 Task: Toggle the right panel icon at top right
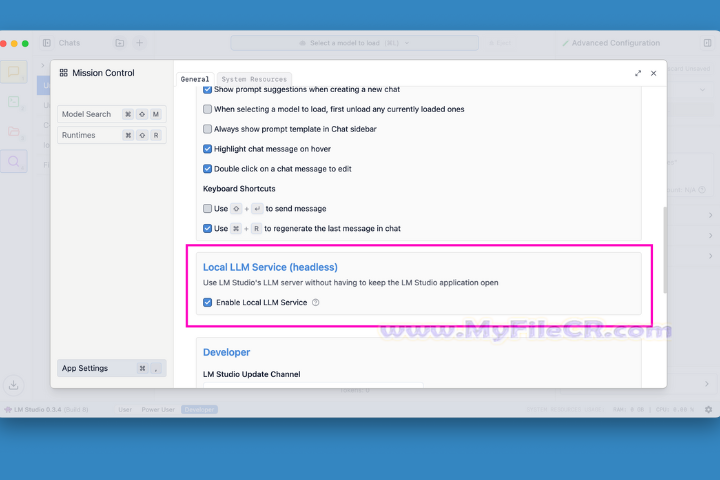click(708, 43)
